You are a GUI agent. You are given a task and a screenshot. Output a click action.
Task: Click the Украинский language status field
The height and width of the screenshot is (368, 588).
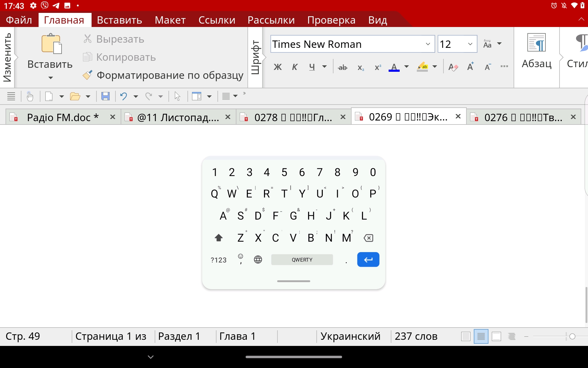pos(350,336)
